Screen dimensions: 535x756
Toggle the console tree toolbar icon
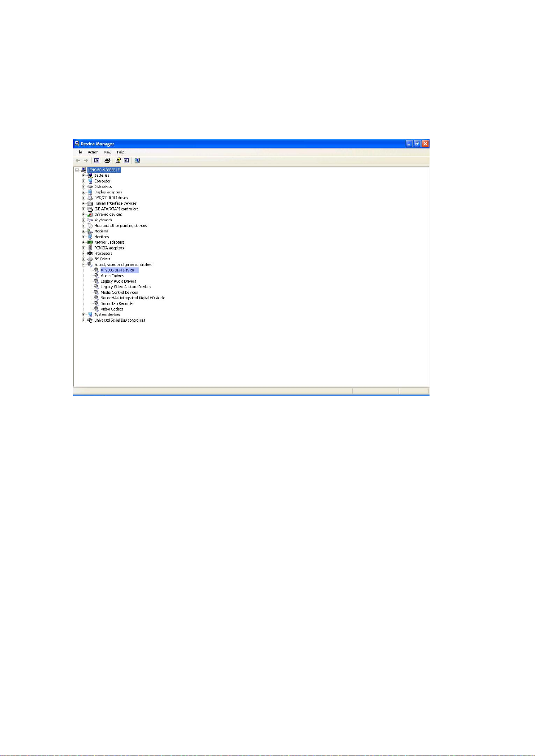(x=96, y=161)
